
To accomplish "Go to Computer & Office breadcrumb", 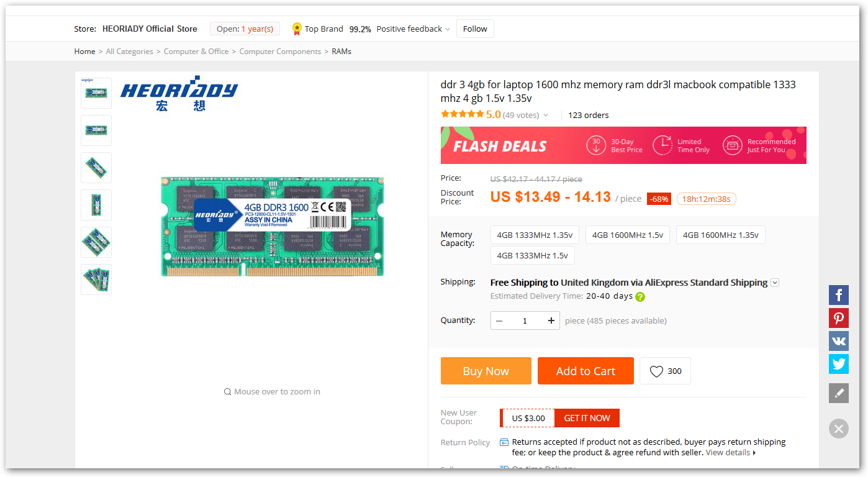I will point(196,52).
